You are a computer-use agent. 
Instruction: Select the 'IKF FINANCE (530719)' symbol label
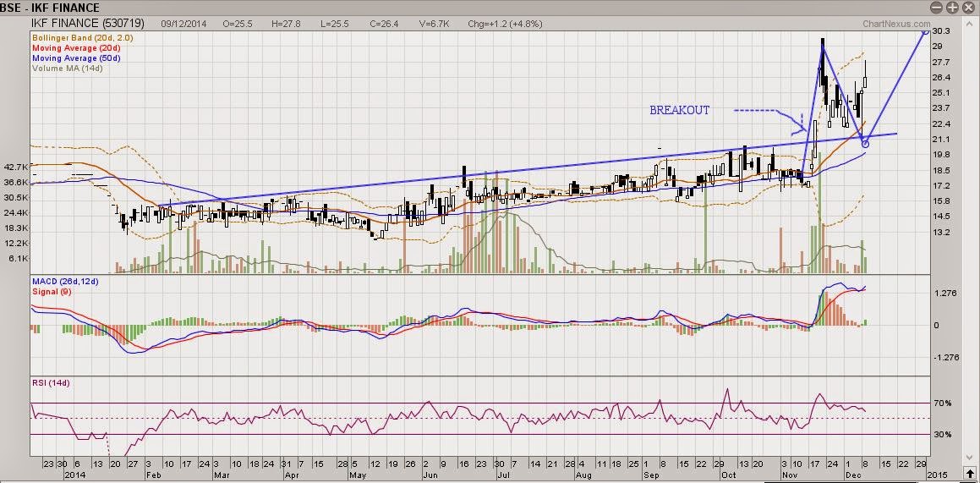[88, 24]
